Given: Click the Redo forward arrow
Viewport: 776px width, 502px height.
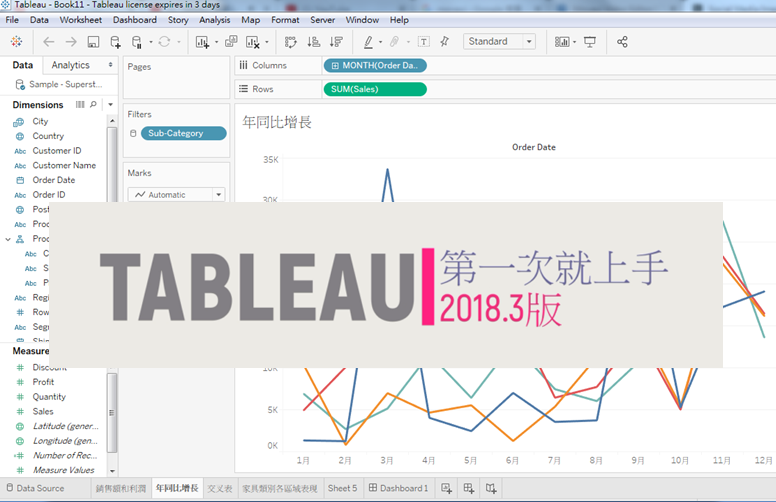Looking at the screenshot, I should coord(71,42).
